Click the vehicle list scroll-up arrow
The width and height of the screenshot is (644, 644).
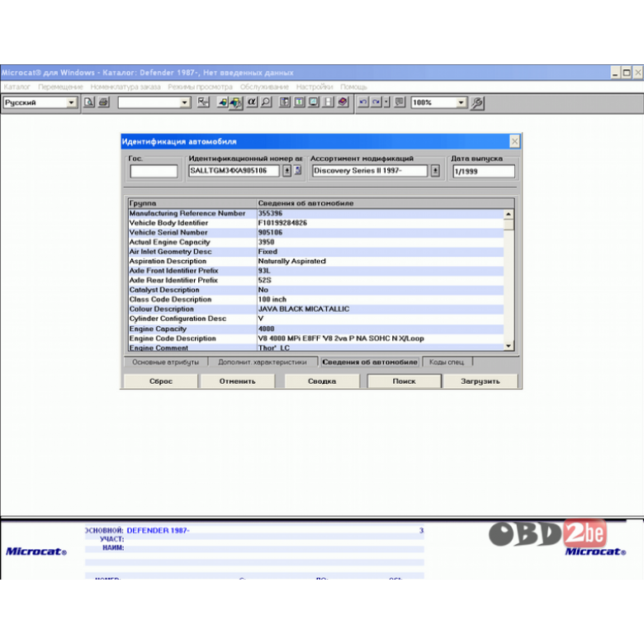coord(509,214)
